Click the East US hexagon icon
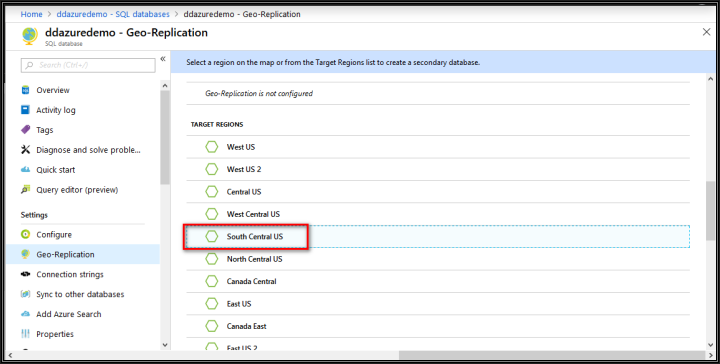 (212, 303)
